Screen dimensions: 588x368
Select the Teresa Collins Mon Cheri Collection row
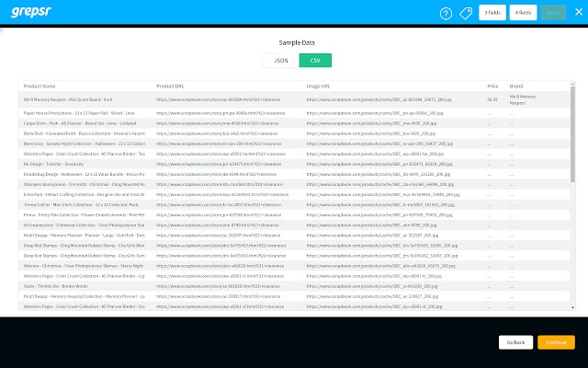point(294,204)
